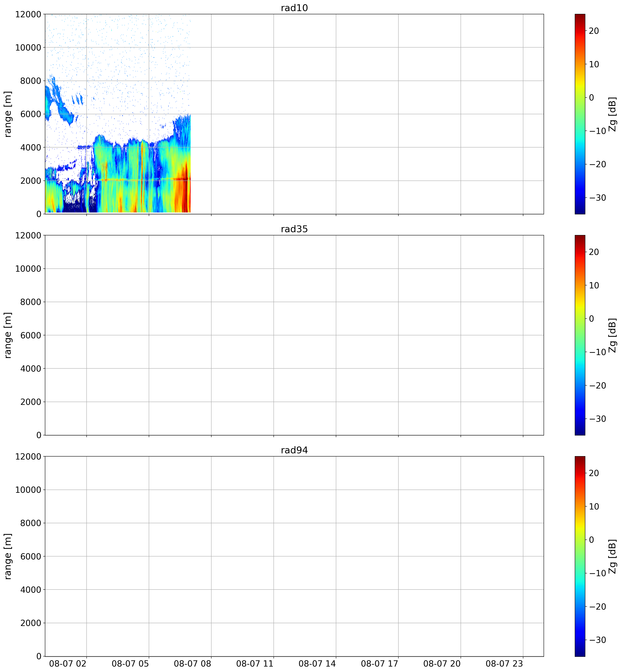Click the empty rad35 plot area
621x672 pixels.
point(294,335)
